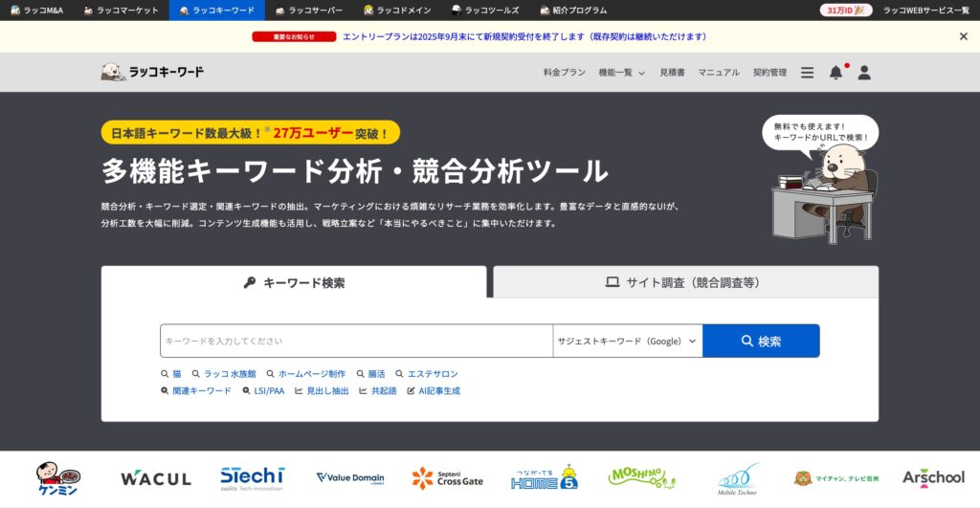Close the important notice banner
Image resolution: width=980 pixels, height=508 pixels.
coord(963,36)
